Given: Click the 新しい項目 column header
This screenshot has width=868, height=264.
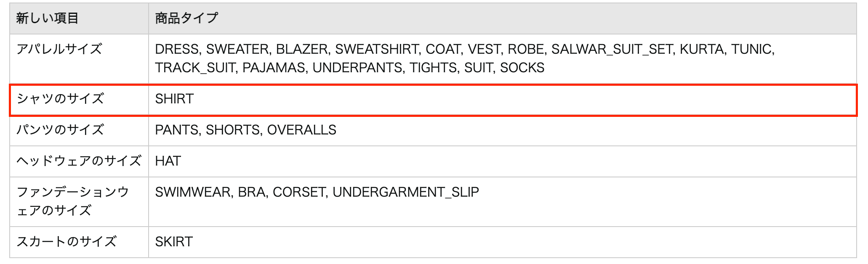Looking at the screenshot, I should (79, 18).
